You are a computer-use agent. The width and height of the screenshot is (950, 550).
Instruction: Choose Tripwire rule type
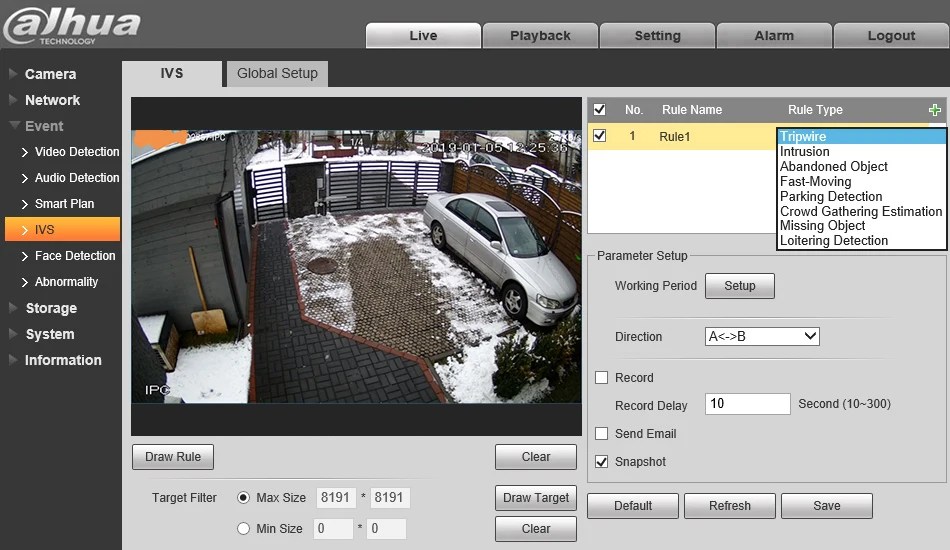(861, 136)
